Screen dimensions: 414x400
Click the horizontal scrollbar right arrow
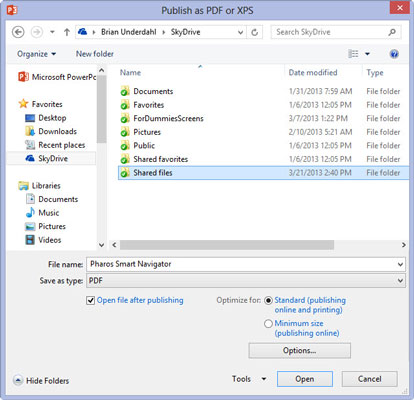404,245
